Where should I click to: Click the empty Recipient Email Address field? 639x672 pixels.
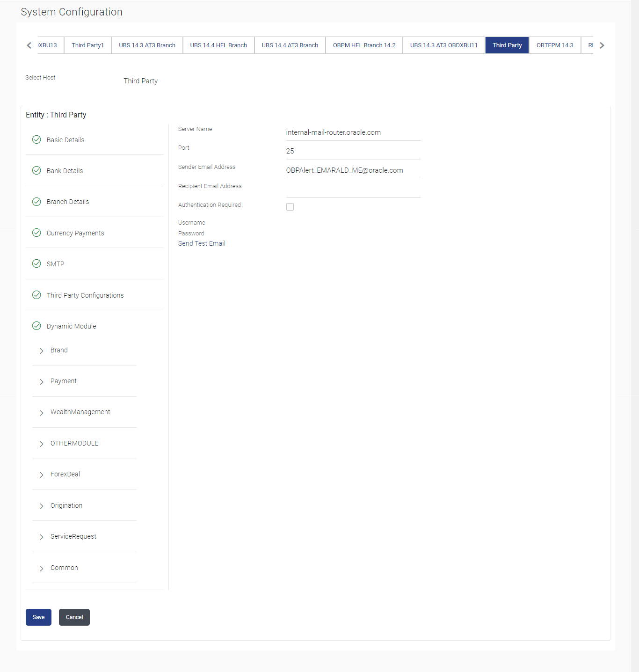353,190
